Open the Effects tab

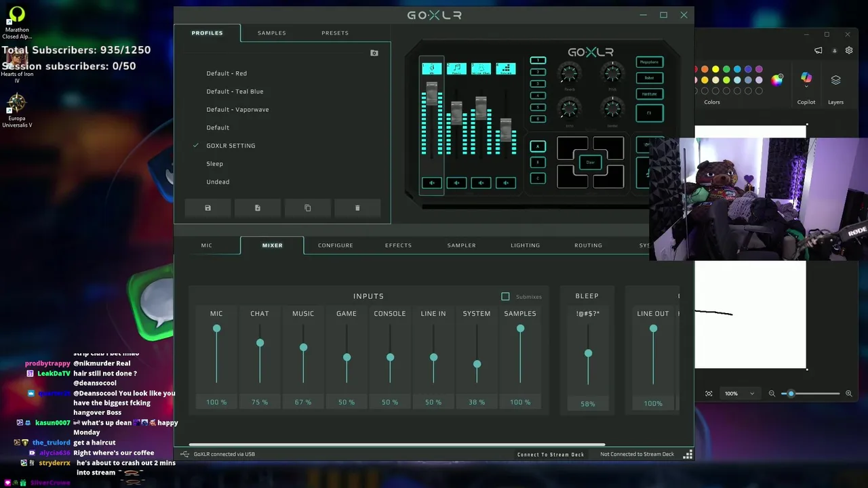pos(398,245)
